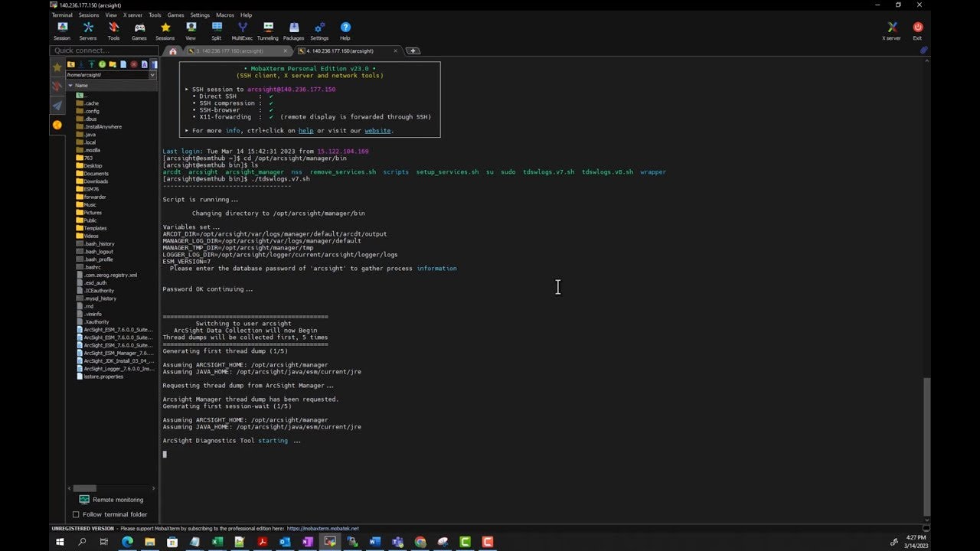Screen dimensions: 980x551
Task: Enable Follow terminal folder checkbox
Action: pos(76,514)
